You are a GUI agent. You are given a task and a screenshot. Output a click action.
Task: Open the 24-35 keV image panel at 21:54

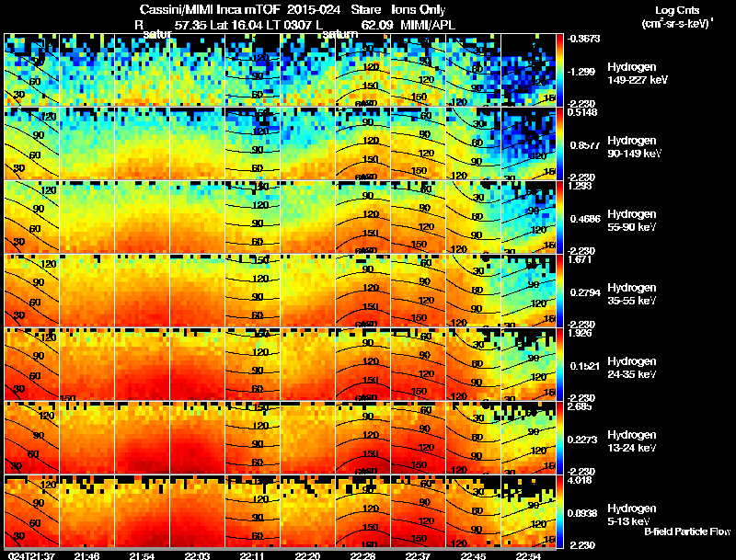[x=143, y=364]
